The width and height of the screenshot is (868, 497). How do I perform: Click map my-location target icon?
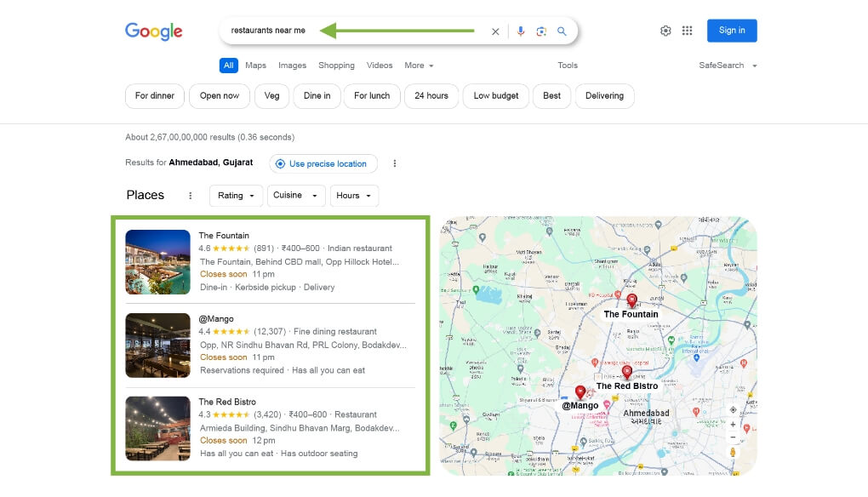point(733,409)
